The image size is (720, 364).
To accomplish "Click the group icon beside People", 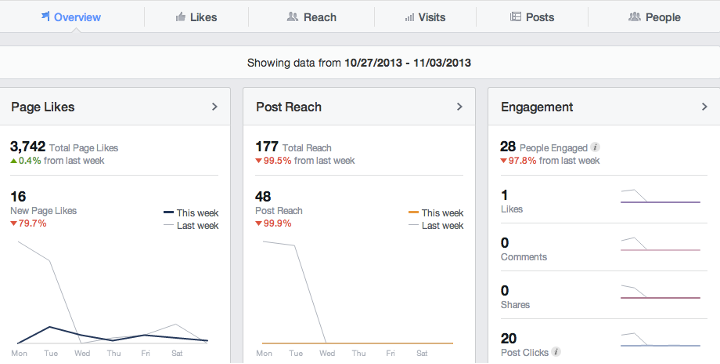I will (634, 17).
